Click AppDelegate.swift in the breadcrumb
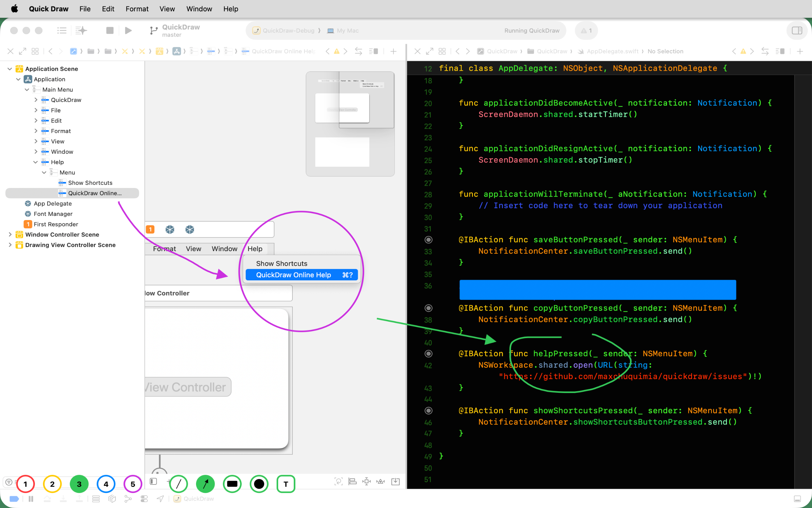The image size is (812, 508). [613, 51]
